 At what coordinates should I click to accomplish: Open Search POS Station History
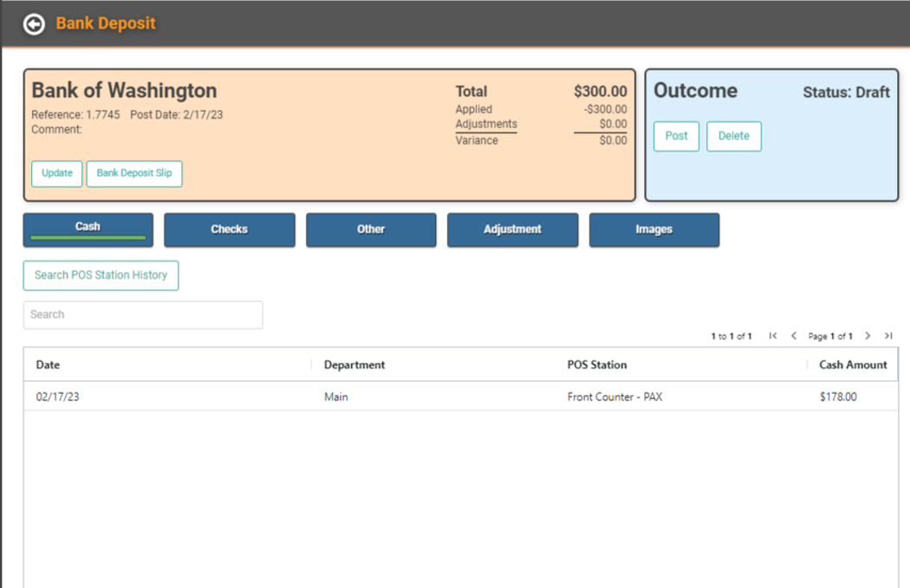101,275
